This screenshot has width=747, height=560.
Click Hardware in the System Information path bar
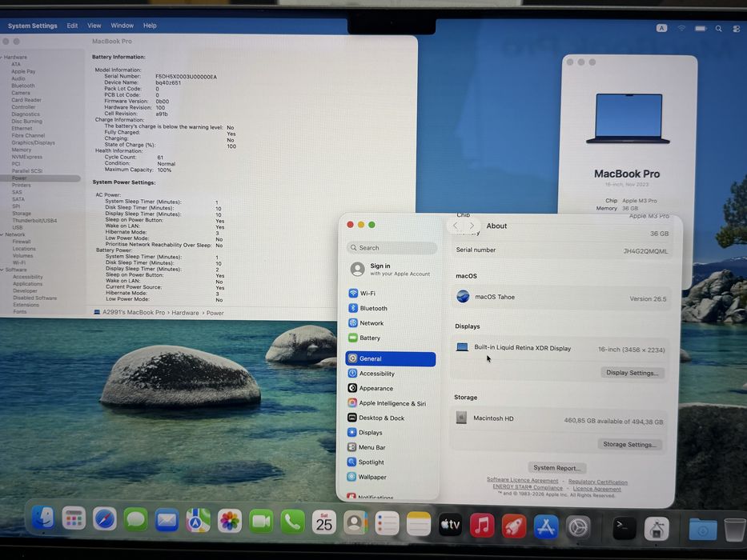pyautogui.click(x=185, y=313)
